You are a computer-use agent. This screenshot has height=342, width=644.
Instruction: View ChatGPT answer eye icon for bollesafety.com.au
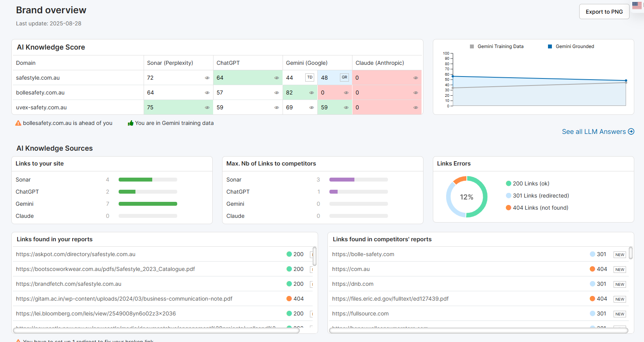click(277, 93)
